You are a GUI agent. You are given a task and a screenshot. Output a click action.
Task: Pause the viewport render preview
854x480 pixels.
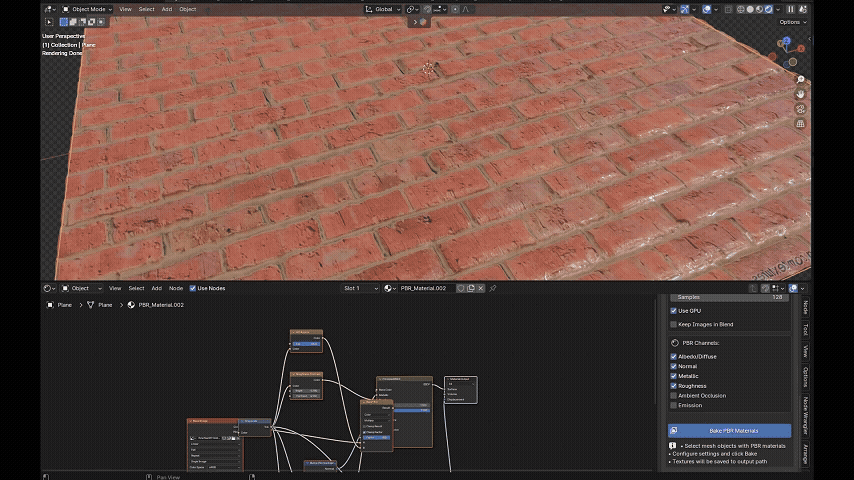[x=791, y=9]
